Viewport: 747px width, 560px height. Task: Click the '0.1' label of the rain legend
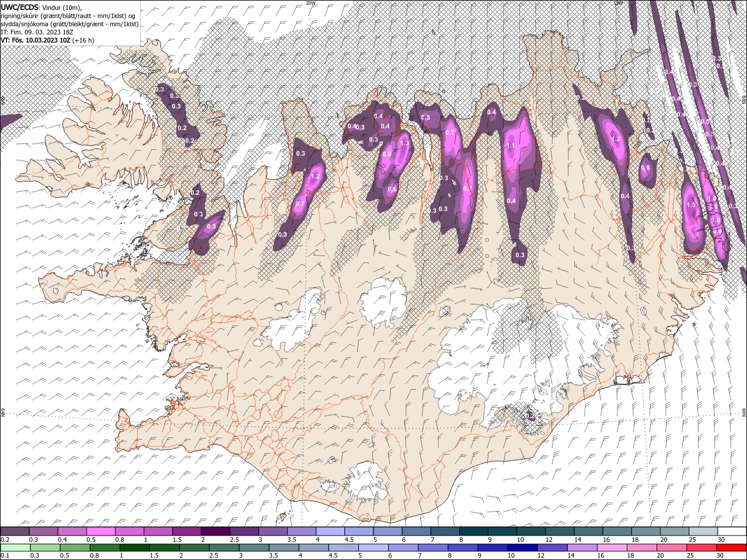5,556
